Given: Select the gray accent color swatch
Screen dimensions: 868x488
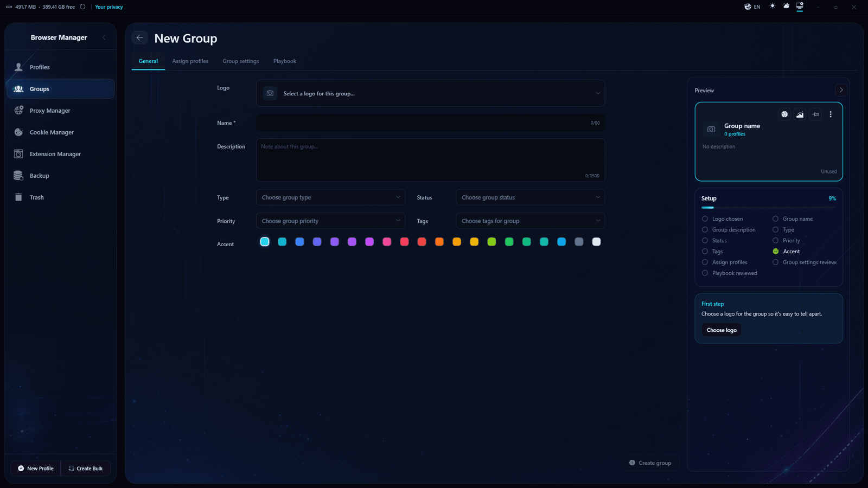Looking at the screenshot, I should 579,242.
